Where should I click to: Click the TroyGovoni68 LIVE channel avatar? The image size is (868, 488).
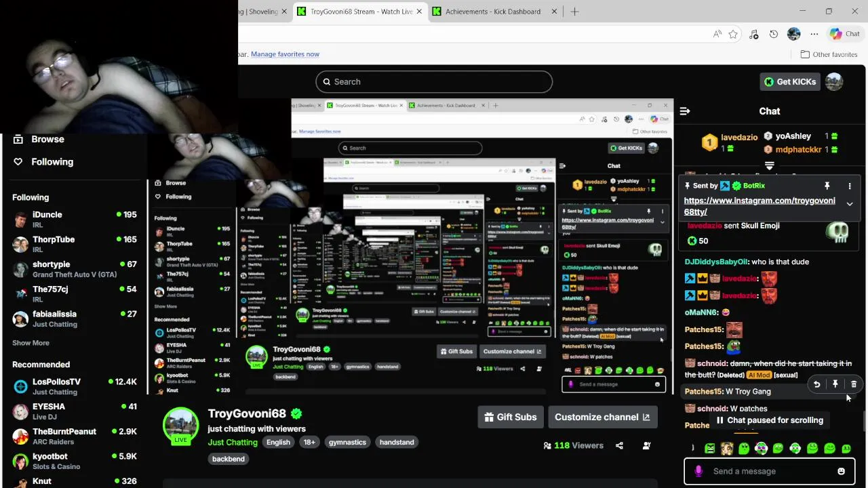click(180, 426)
